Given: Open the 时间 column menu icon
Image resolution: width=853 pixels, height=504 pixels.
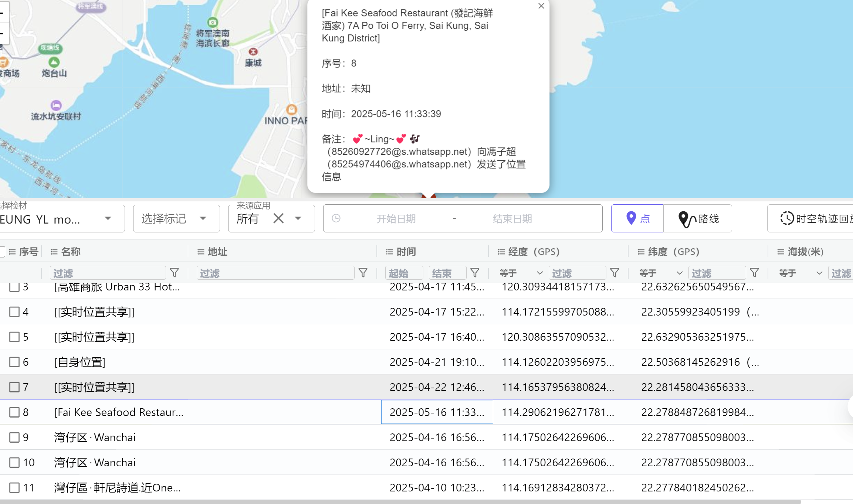Looking at the screenshot, I should (x=389, y=252).
